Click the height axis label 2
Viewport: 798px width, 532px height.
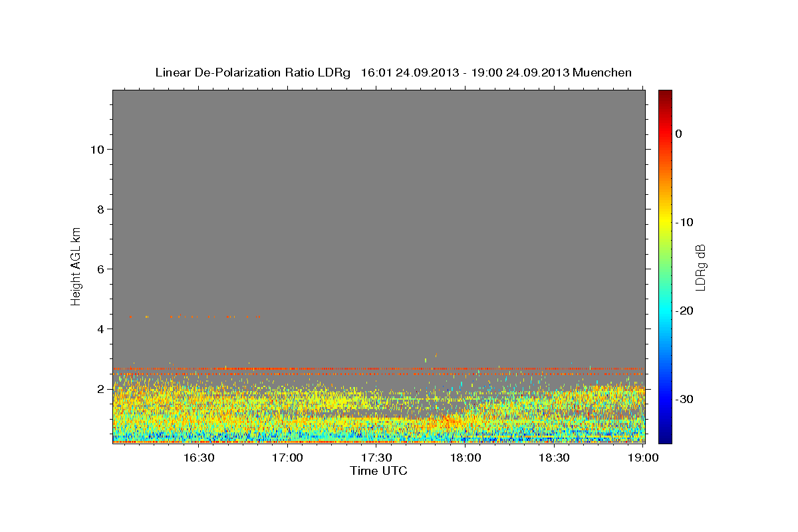pyautogui.click(x=101, y=389)
